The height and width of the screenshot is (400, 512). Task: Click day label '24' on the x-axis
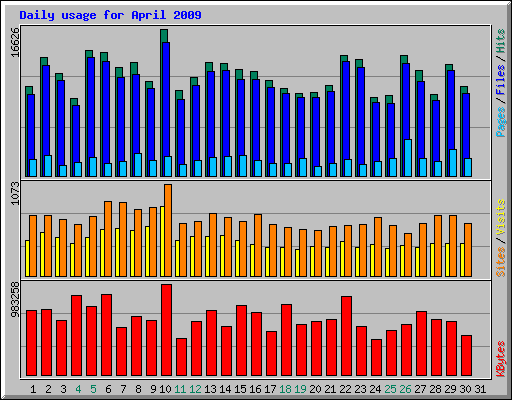pyautogui.click(x=375, y=389)
